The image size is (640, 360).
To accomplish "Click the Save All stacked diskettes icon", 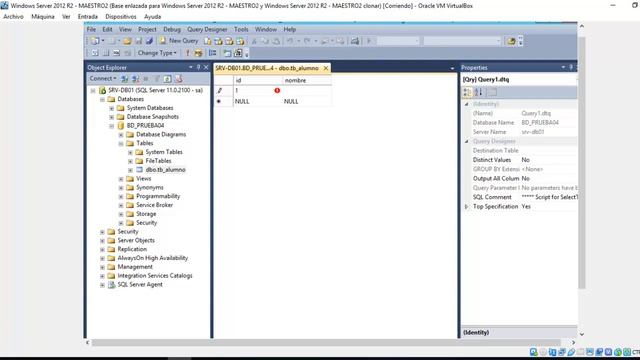I will [149, 41].
